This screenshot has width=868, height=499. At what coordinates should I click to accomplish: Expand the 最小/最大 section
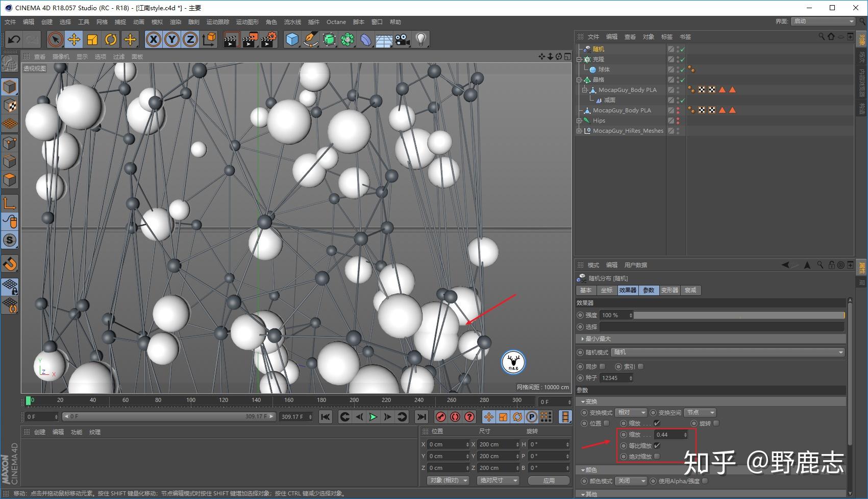(598, 339)
